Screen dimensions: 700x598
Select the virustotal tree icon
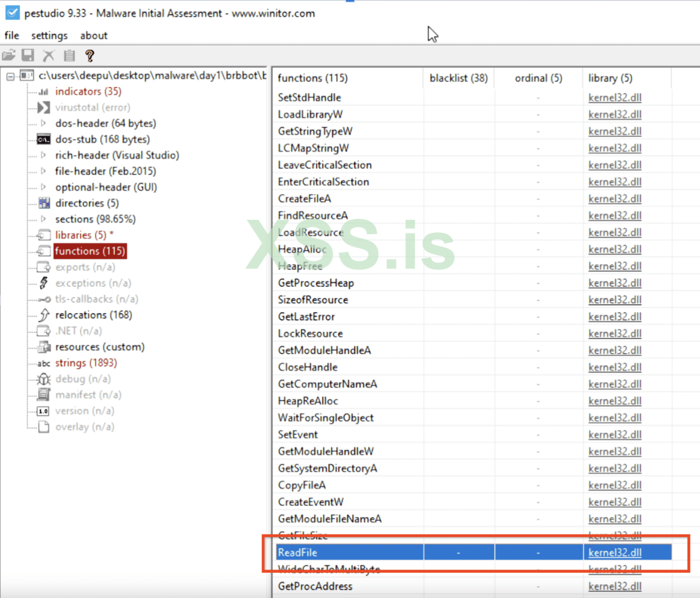(43, 108)
